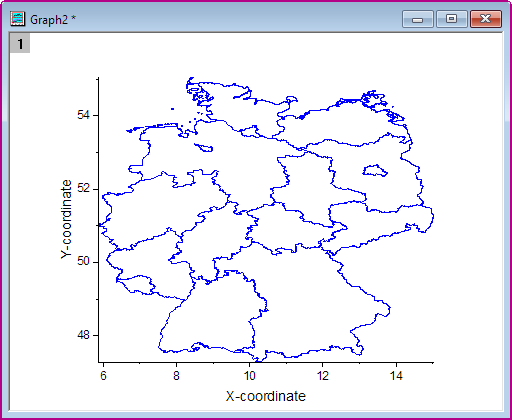Click the X axis tick label 6
Screen dimensions: 512x420
click(x=103, y=376)
